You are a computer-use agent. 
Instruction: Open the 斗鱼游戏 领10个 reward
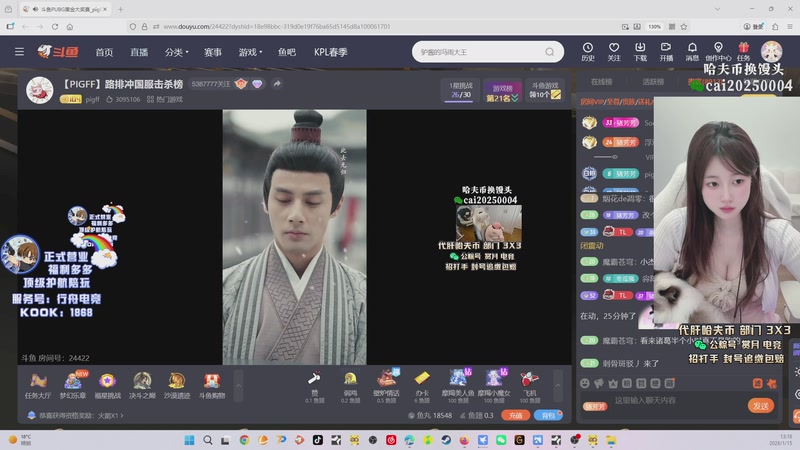[545, 90]
